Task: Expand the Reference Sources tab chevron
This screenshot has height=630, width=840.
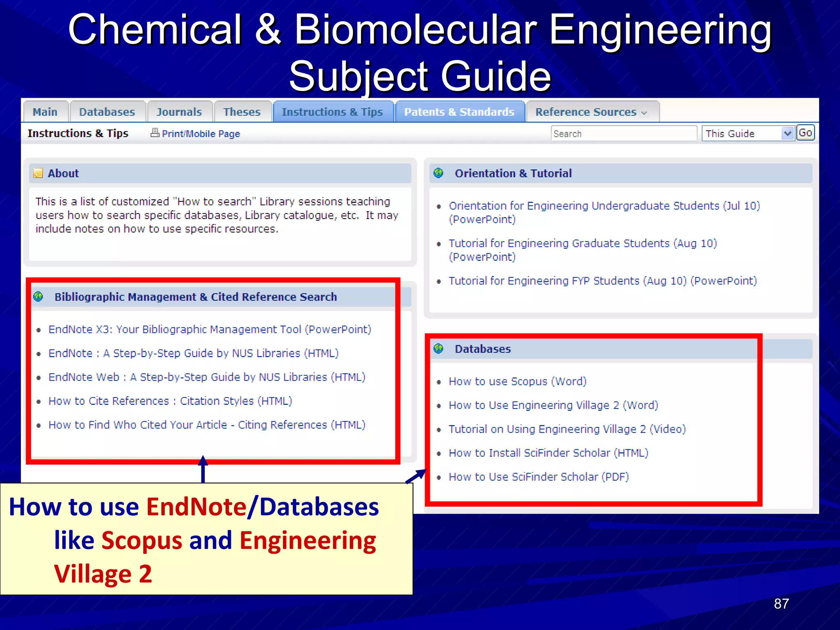Action: [x=644, y=113]
